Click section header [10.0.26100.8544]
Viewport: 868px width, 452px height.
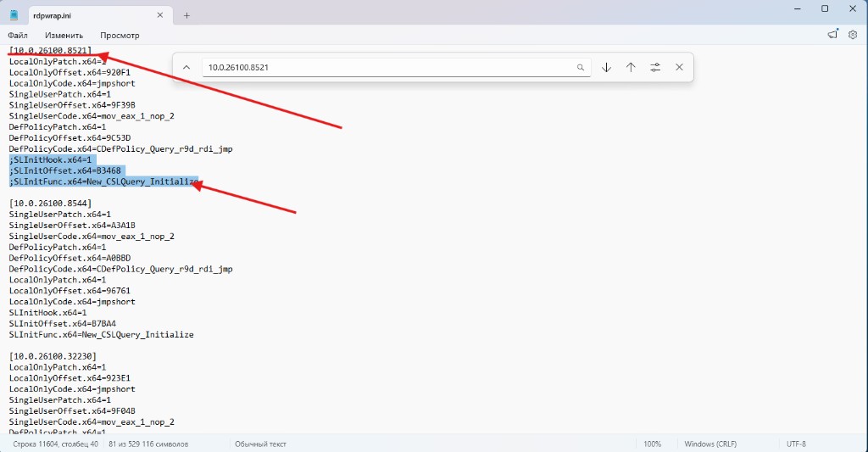tap(50, 204)
